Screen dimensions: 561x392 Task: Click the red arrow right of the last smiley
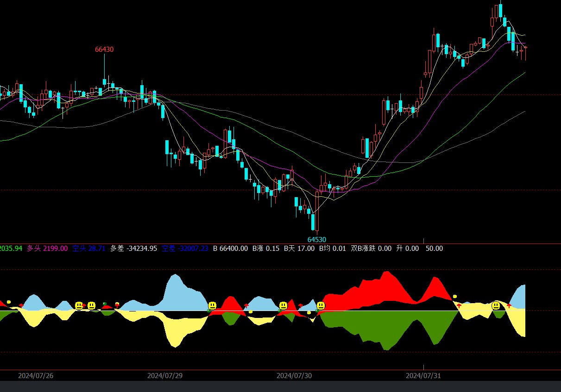pos(509,305)
